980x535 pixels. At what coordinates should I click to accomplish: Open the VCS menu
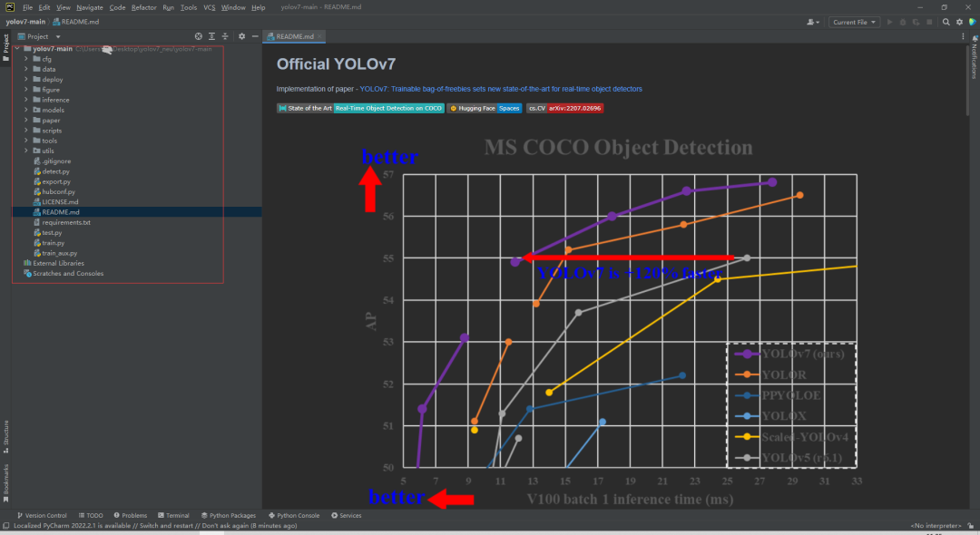[x=210, y=7]
